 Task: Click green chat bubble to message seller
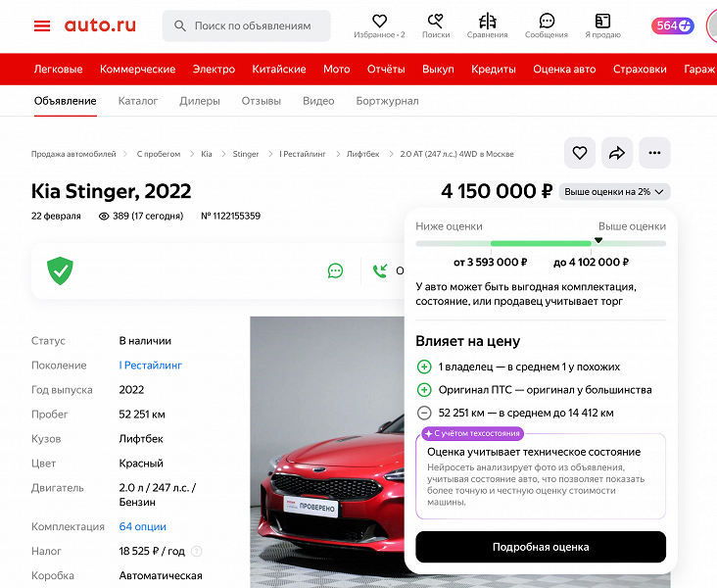click(335, 270)
